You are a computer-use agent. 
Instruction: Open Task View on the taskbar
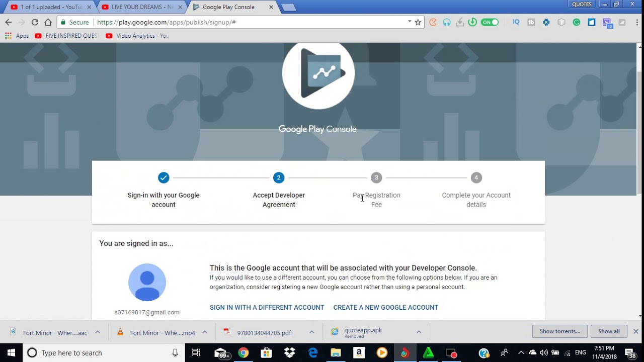click(x=196, y=353)
